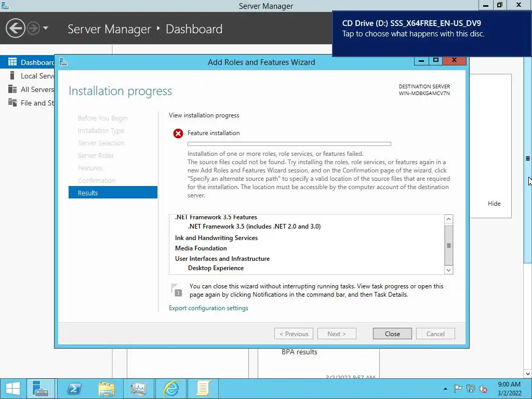Click the Close button in the wizard
The width and height of the screenshot is (532, 399).
(392, 334)
